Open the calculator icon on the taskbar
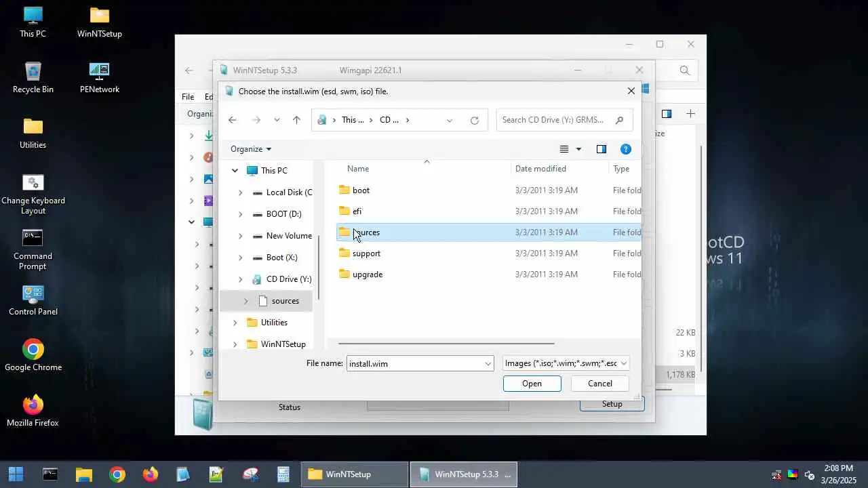This screenshot has width=868, height=488. (x=283, y=474)
